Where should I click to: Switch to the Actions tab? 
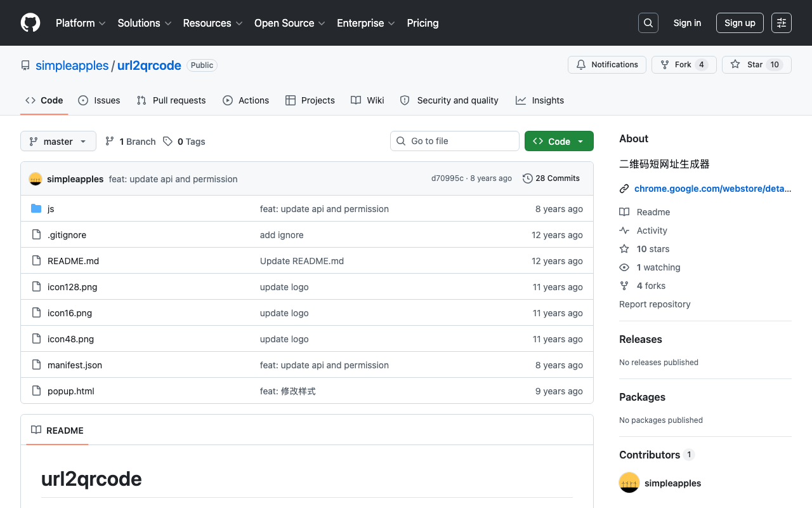point(246,100)
